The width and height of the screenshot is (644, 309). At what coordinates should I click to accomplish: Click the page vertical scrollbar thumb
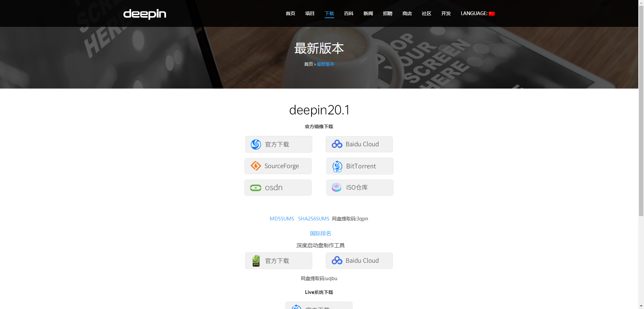point(641,111)
